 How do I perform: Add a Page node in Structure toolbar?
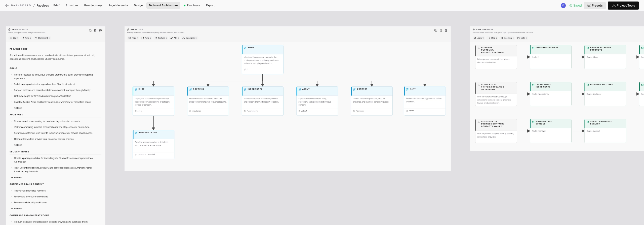click(133, 38)
